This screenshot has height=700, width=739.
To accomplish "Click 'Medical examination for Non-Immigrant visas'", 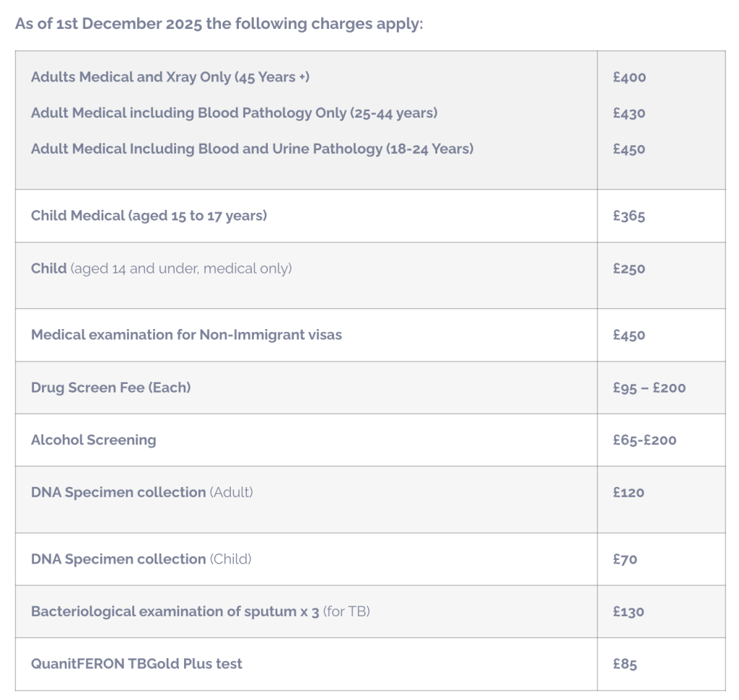I will 186,335.
